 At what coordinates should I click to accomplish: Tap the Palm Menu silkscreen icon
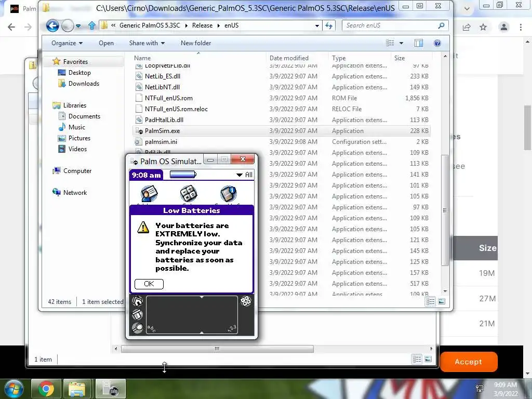[x=137, y=314]
